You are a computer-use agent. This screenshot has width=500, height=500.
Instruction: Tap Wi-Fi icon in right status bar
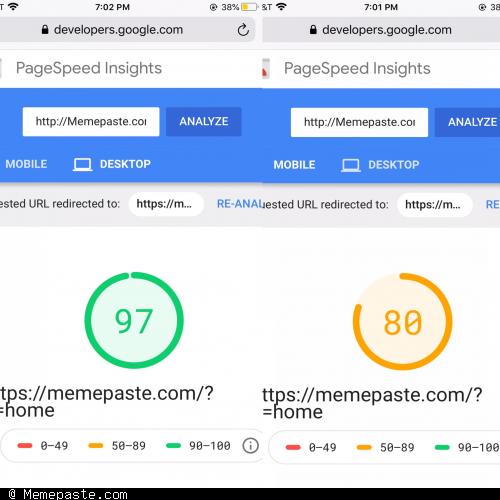point(281,7)
